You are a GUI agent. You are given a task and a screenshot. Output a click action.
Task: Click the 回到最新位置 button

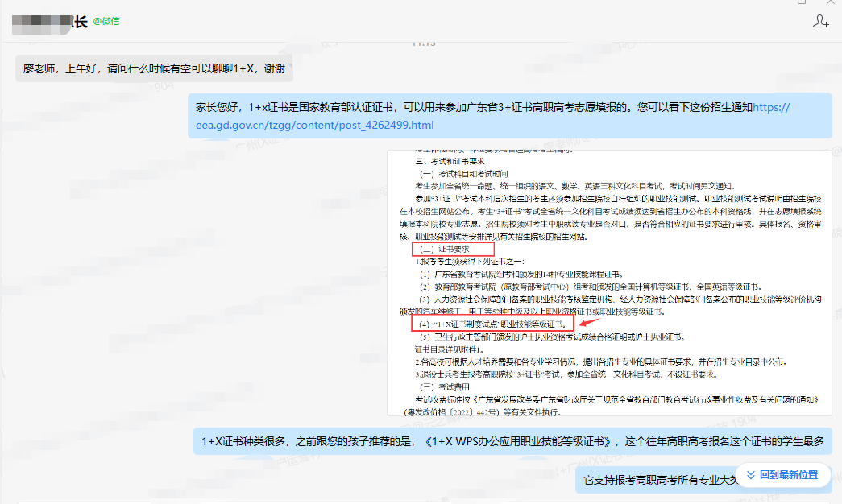point(783,475)
